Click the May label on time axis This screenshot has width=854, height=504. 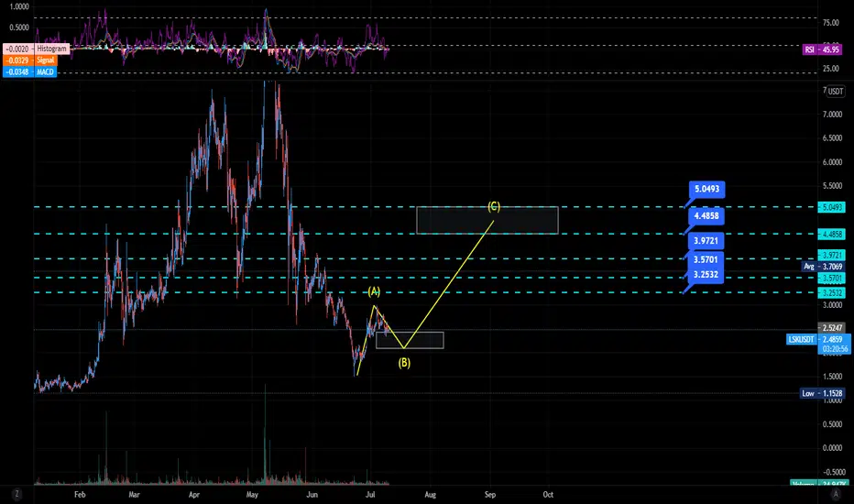point(252,495)
